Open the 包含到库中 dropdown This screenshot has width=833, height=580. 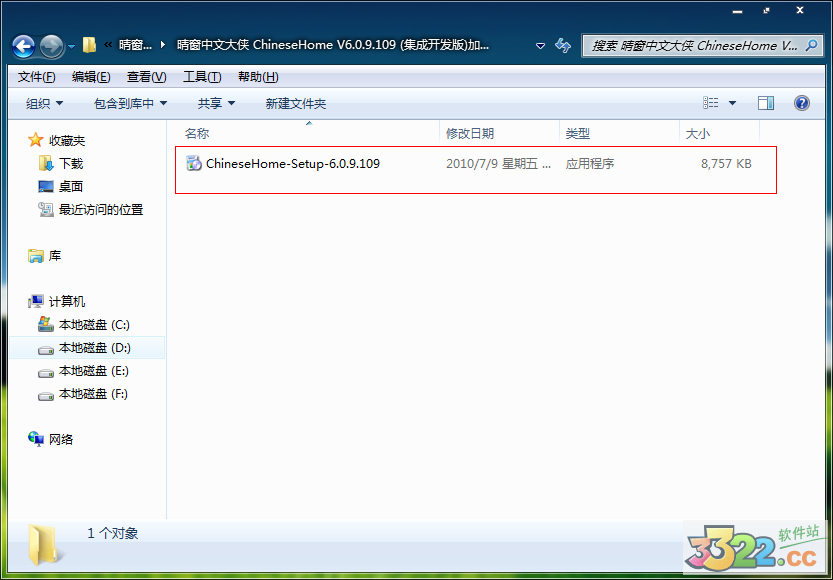pyautogui.click(x=131, y=104)
